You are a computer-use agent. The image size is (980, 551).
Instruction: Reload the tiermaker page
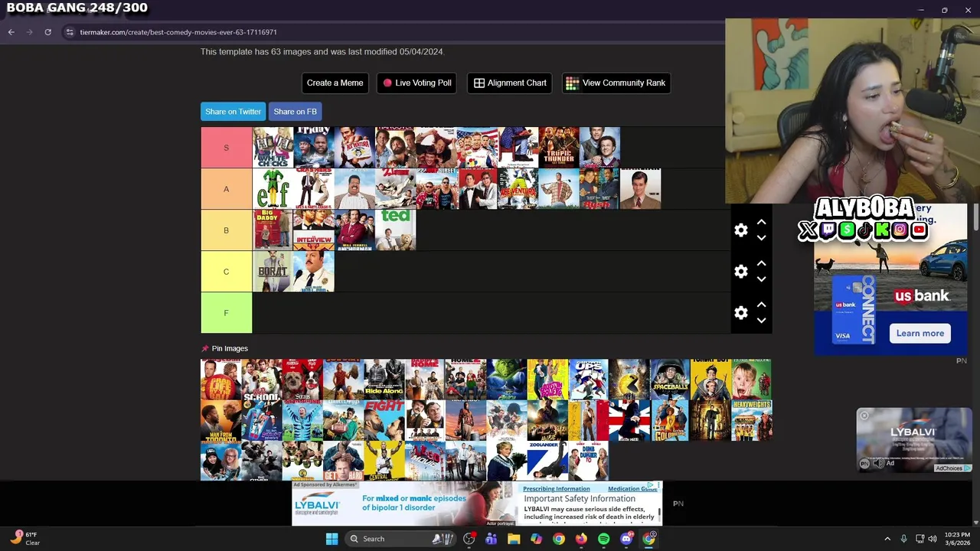tap(47, 32)
